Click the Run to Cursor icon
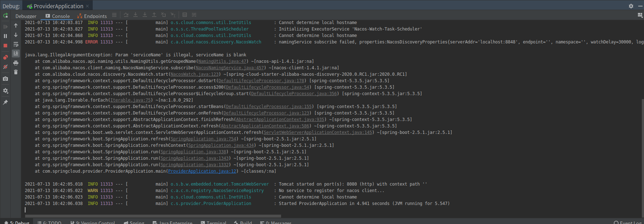644x224 pixels. coord(173,15)
